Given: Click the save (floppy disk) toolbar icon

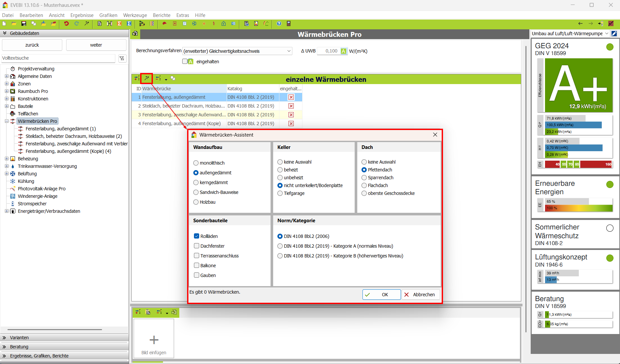Looking at the screenshot, I should (24, 23).
